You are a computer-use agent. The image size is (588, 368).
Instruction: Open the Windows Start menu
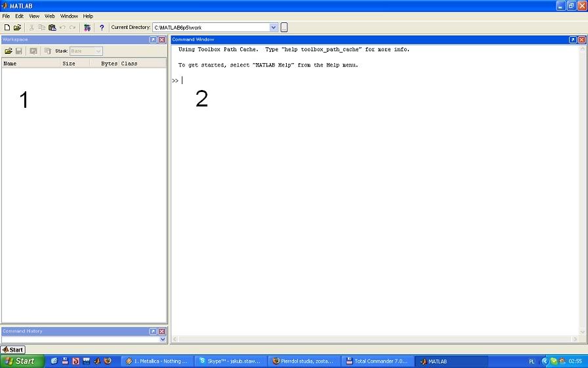point(22,361)
